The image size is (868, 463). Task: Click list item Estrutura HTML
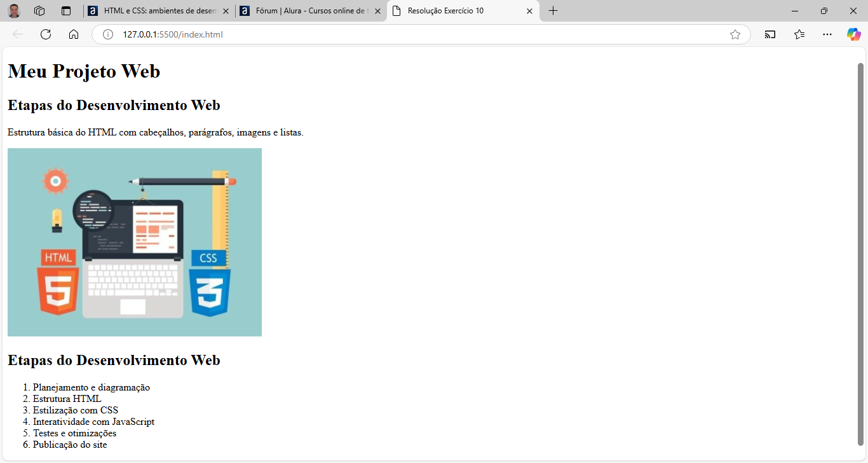click(x=67, y=399)
